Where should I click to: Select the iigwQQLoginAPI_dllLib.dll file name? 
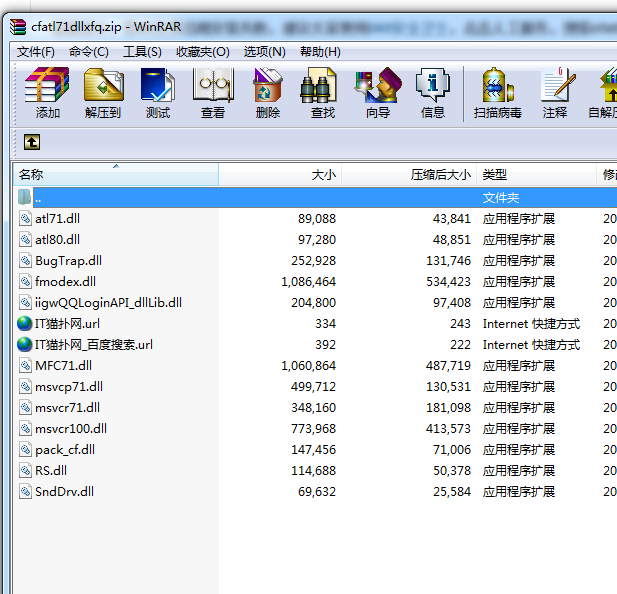pos(108,303)
